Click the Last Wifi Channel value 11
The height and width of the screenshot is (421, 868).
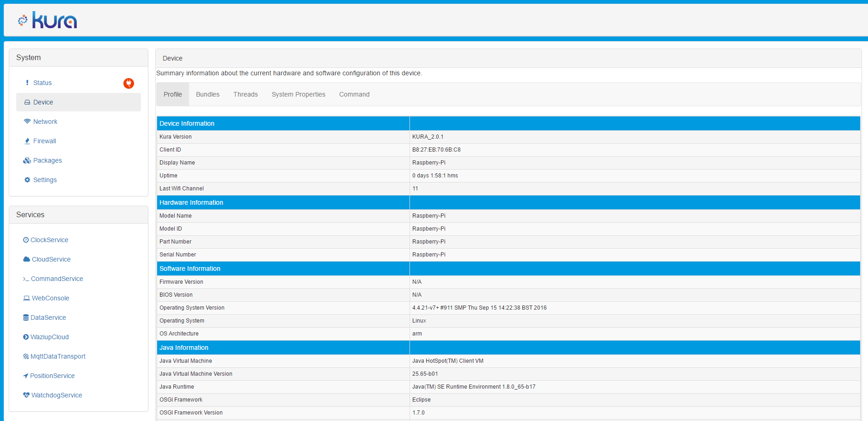click(x=415, y=189)
